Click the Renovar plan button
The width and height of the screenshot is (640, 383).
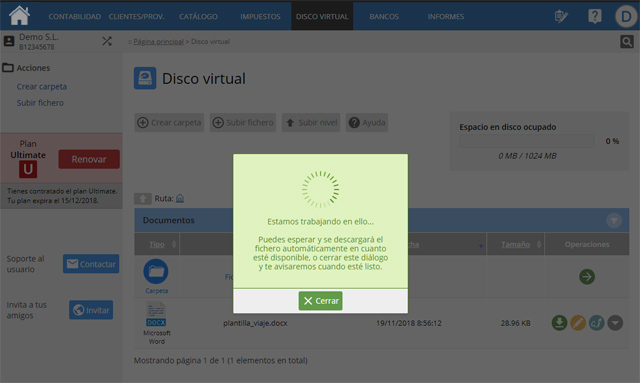[x=89, y=159]
